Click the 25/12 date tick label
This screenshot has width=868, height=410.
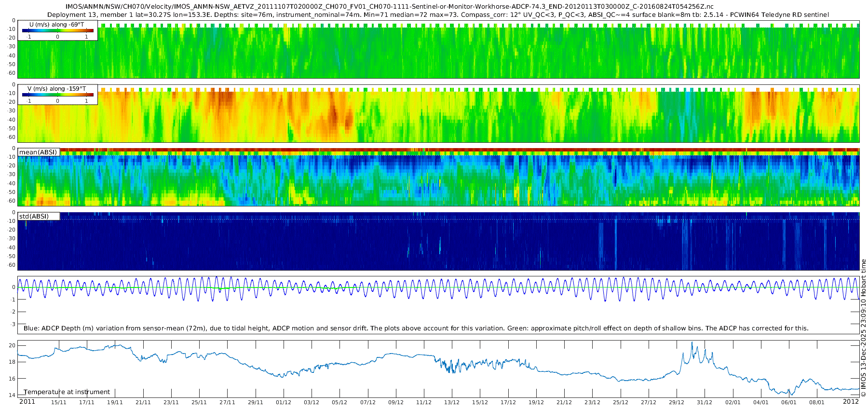pyautogui.click(x=621, y=402)
